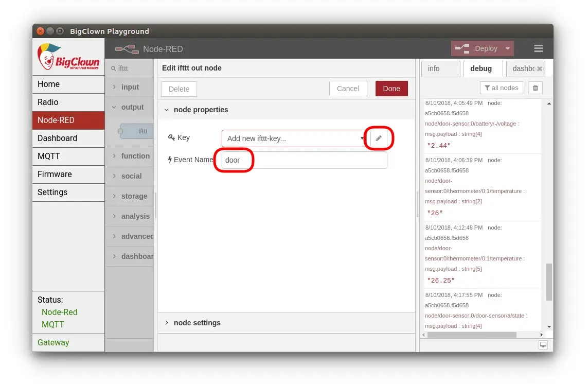The image size is (588, 384).
Task: Open the Deploy options dropdown arrow
Action: coord(507,48)
